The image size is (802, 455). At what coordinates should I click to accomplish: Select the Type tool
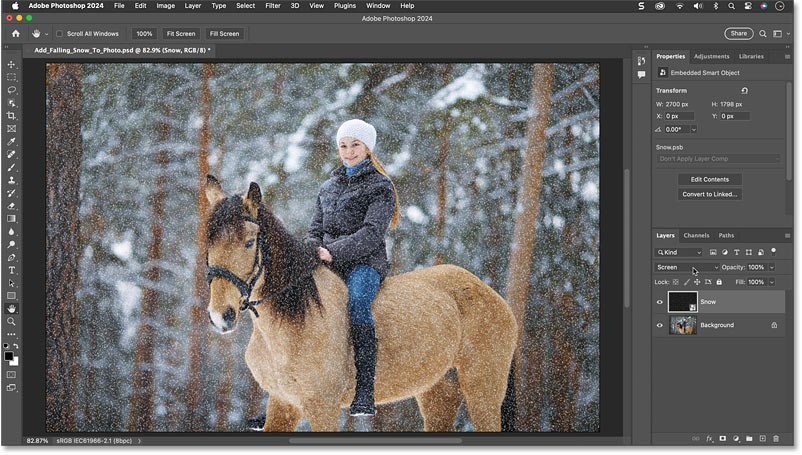pos(12,270)
